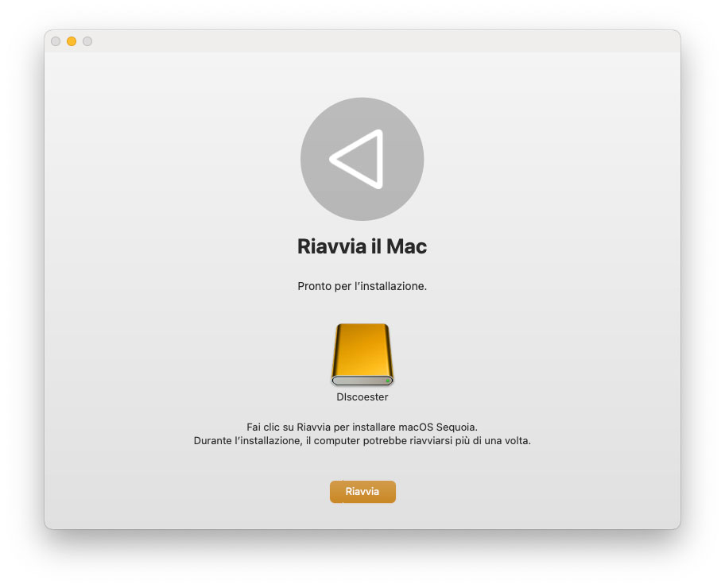
Task: Select the DIscoester disk icon
Action: tap(362, 354)
